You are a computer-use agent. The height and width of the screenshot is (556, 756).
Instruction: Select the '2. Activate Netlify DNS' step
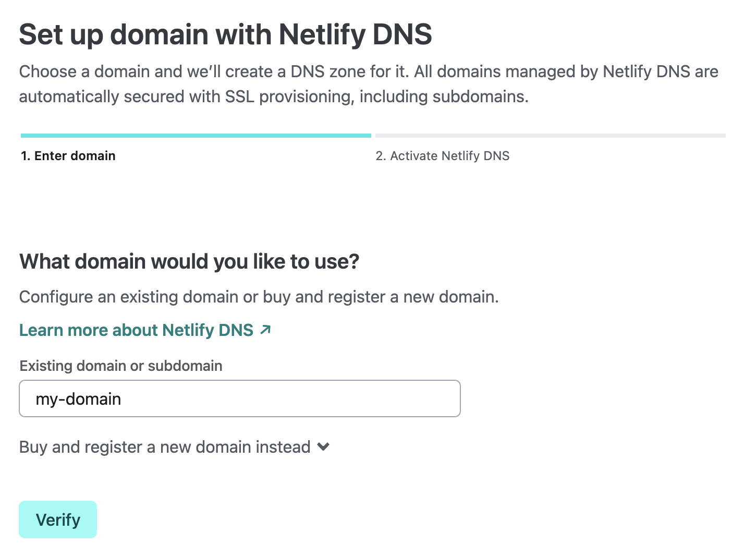[x=443, y=156]
